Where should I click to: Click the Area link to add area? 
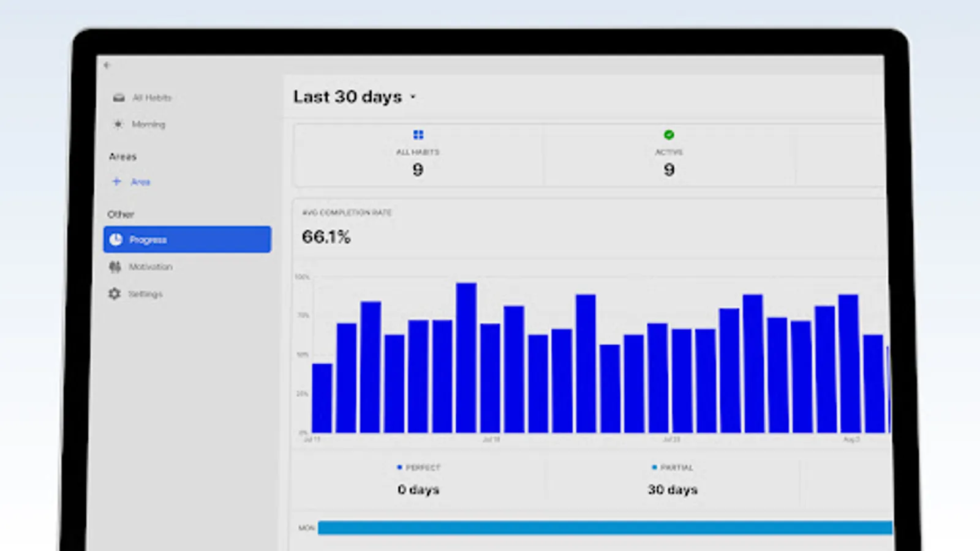point(140,182)
